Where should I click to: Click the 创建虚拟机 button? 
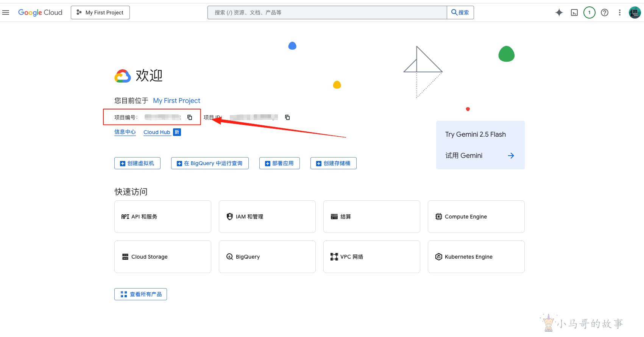pyautogui.click(x=137, y=163)
